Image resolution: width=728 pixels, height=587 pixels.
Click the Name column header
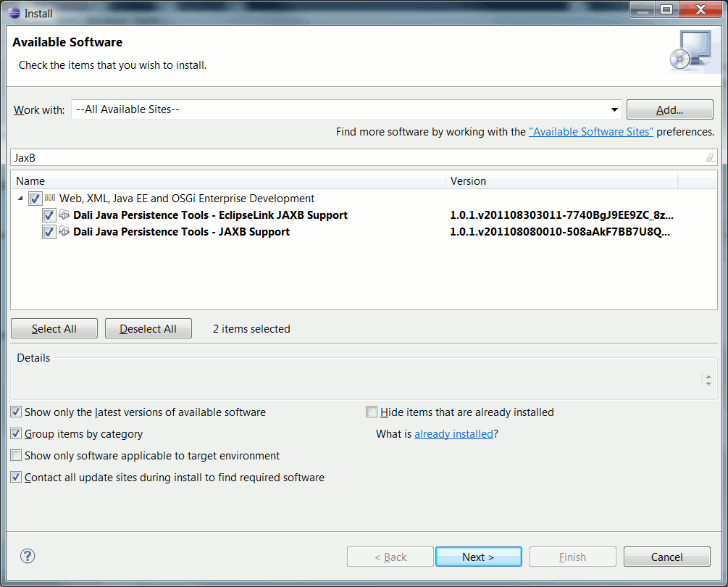click(228, 180)
